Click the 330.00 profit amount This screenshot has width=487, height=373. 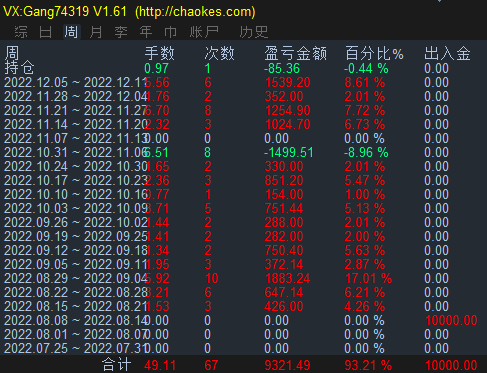284,166
